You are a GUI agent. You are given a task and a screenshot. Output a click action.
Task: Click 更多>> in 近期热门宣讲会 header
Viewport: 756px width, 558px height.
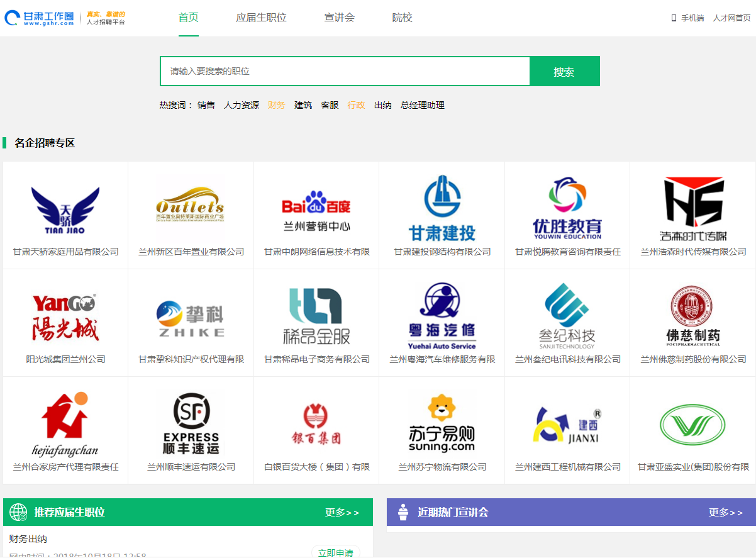(726, 513)
